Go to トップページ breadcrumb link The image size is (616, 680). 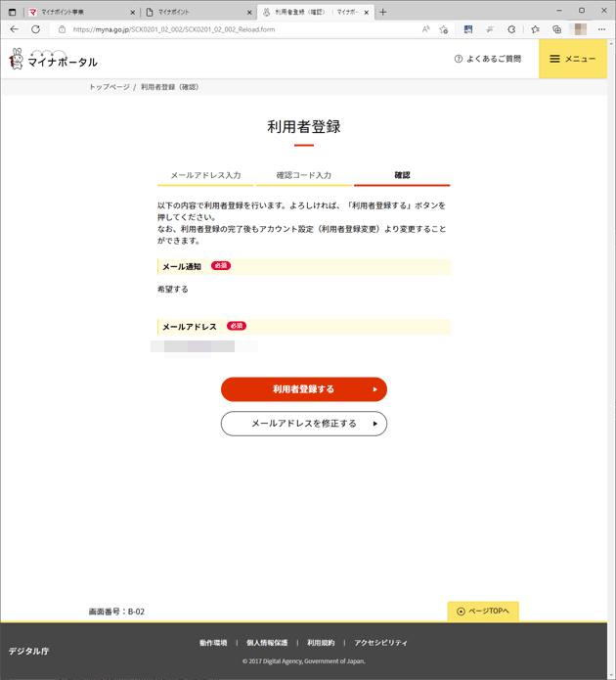point(110,87)
